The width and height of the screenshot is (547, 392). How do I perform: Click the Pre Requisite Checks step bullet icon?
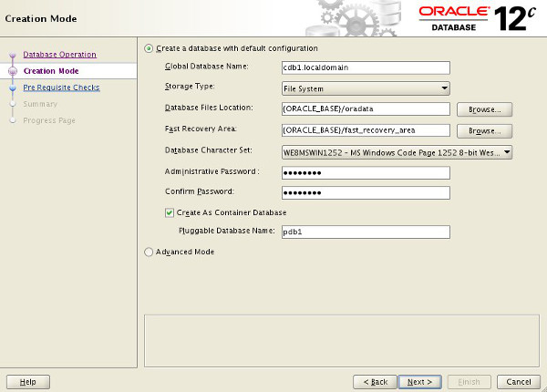click(x=13, y=88)
